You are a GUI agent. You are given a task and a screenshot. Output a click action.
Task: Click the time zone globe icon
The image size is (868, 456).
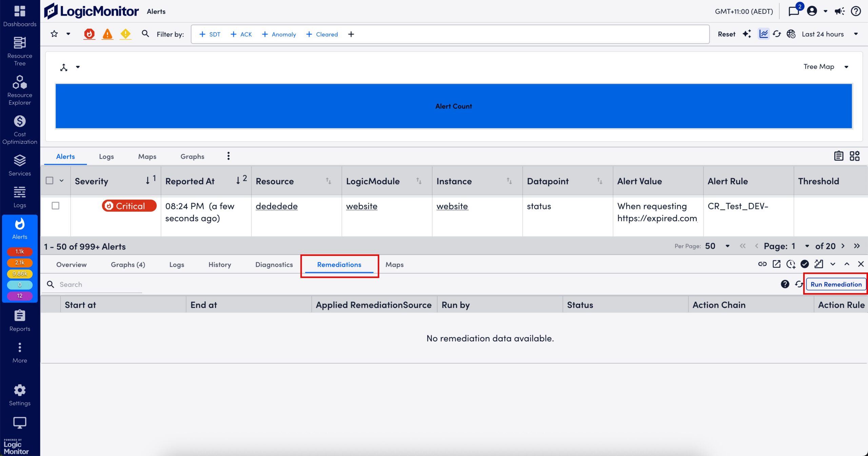[x=791, y=34]
